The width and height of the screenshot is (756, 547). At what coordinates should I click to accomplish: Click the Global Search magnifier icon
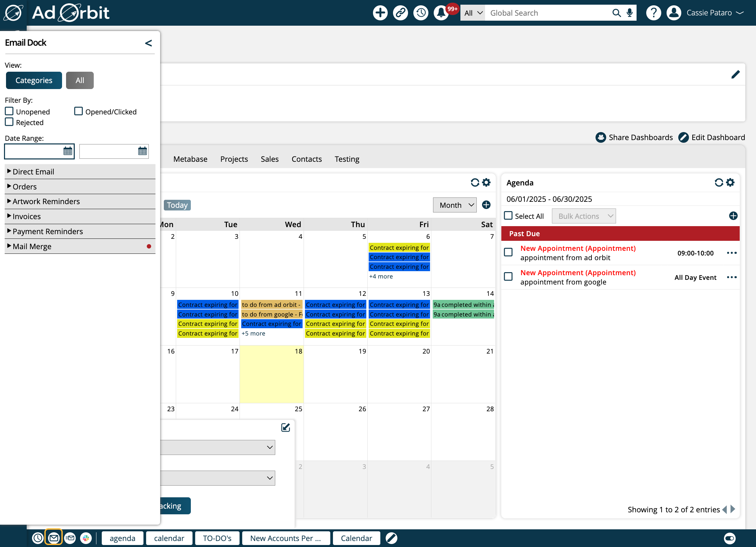[x=617, y=13]
